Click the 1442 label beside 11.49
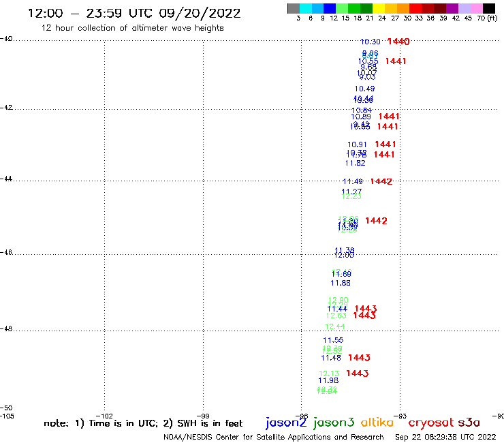The height and width of the screenshot is (443, 504). [381, 182]
